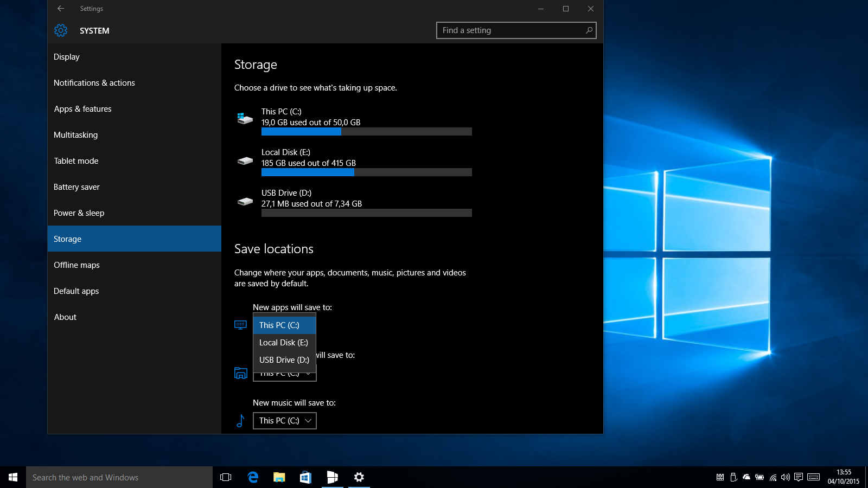Click the SYSTEM gear icon

[61, 30]
